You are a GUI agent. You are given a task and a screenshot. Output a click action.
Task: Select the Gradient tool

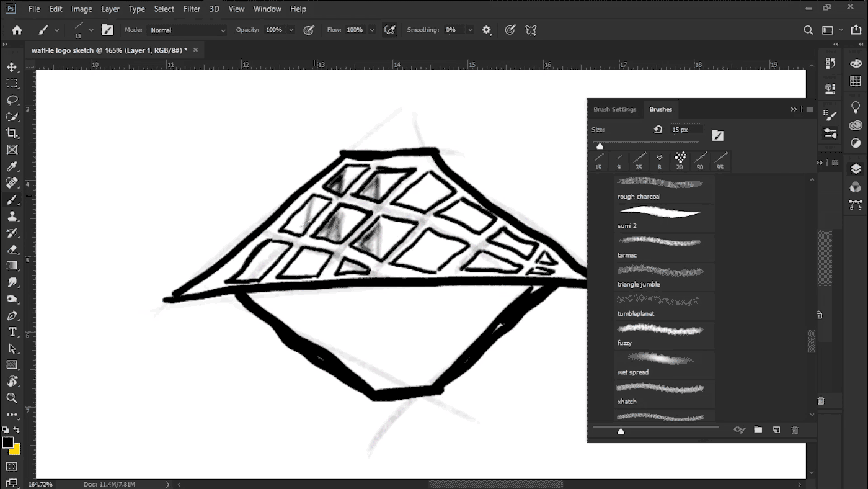coord(12,266)
